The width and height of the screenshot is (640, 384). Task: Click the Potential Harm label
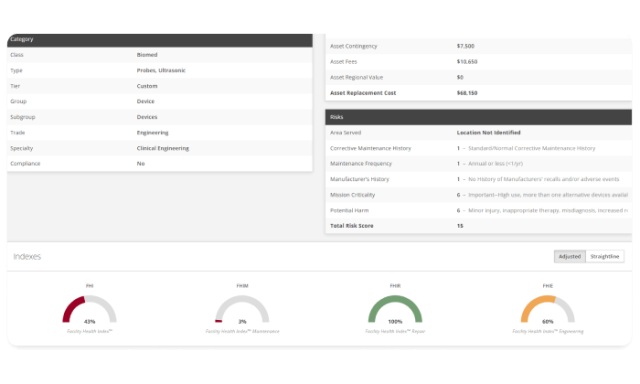pyautogui.click(x=349, y=211)
